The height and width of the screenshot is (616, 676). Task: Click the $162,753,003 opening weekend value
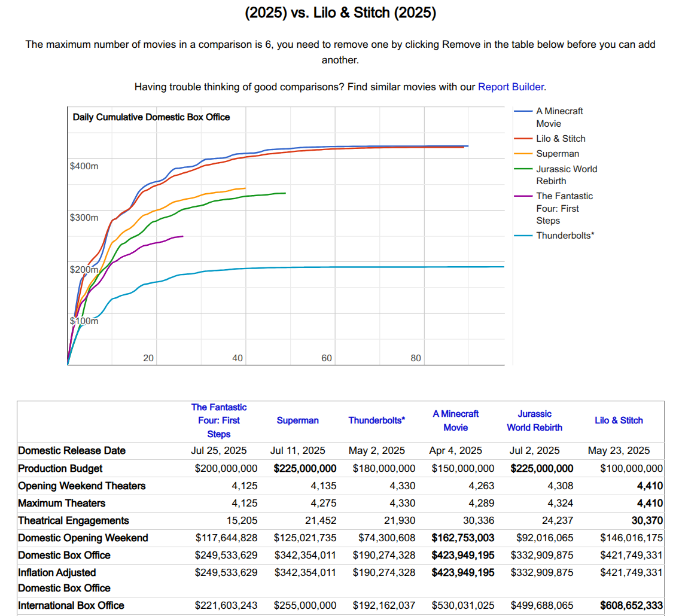pyautogui.click(x=463, y=538)
